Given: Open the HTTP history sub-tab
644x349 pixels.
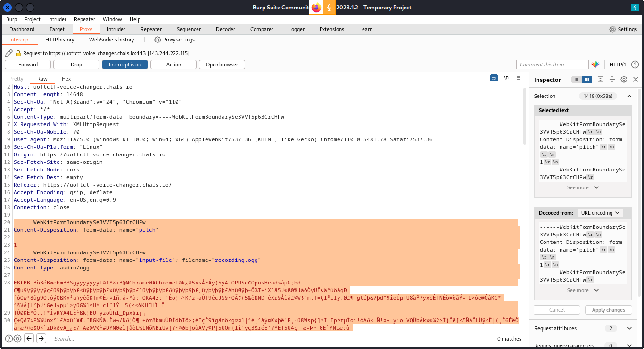Looking at the screenshot, I should (59, 40).
